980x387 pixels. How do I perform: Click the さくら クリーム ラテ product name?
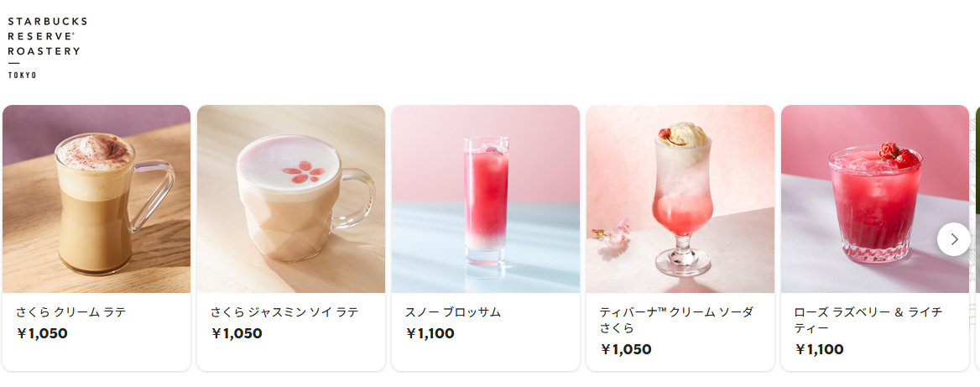(71, 312)
